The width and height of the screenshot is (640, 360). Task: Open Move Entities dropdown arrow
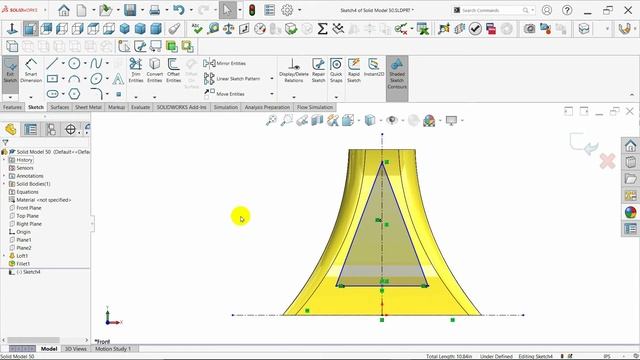pos(272,94)
